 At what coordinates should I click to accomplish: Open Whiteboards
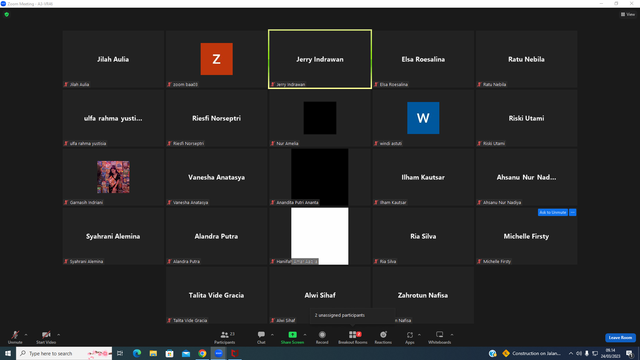click(440, 337)
